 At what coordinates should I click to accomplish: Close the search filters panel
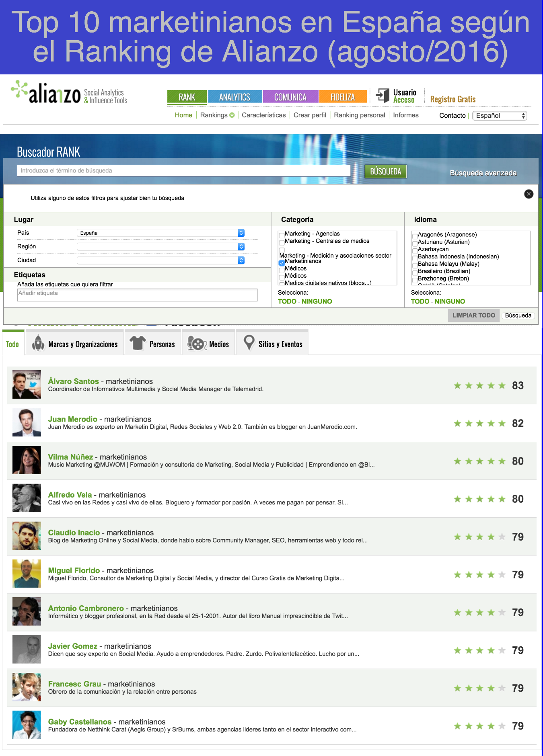pos(529,194)
